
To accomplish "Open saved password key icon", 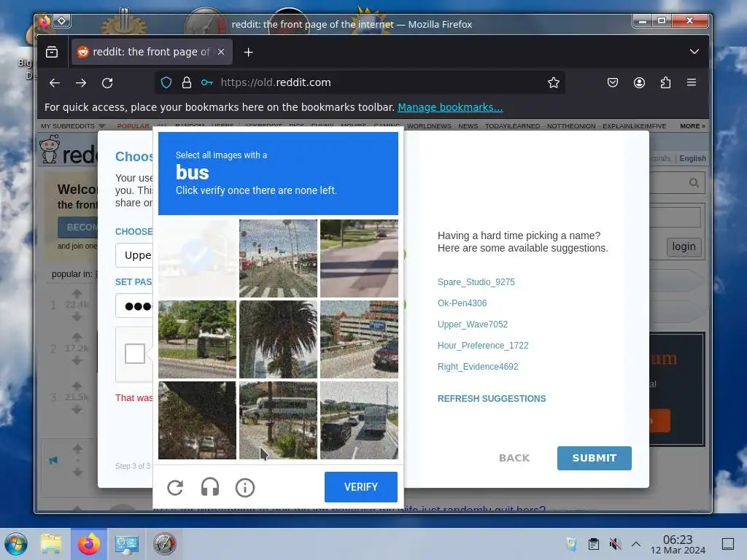I will coord(206,82).
